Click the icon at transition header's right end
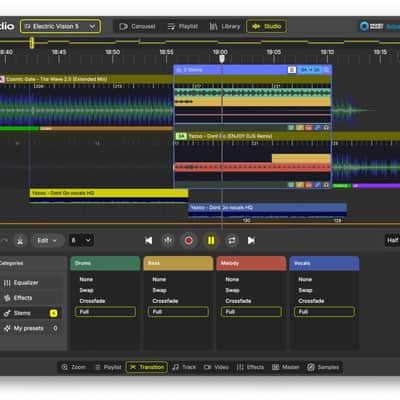The height and width of the screenshot is (400, 400). pos(326,70)
